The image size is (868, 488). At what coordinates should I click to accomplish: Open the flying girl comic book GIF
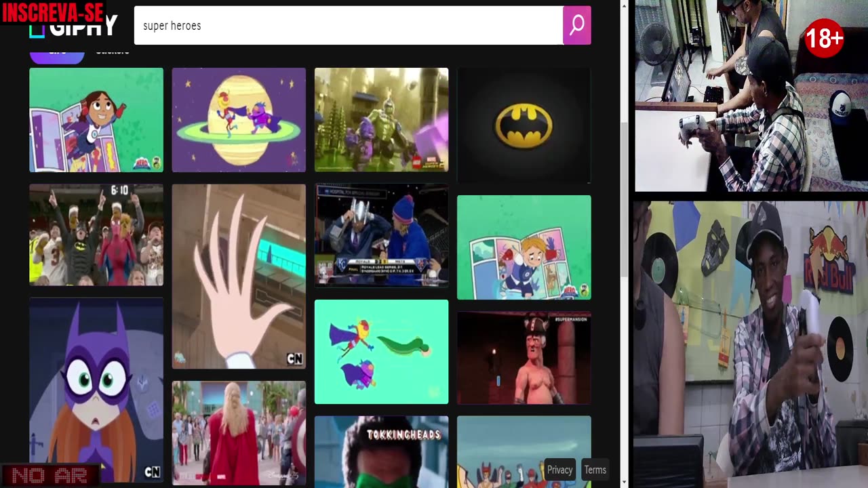tap(96, 120)
